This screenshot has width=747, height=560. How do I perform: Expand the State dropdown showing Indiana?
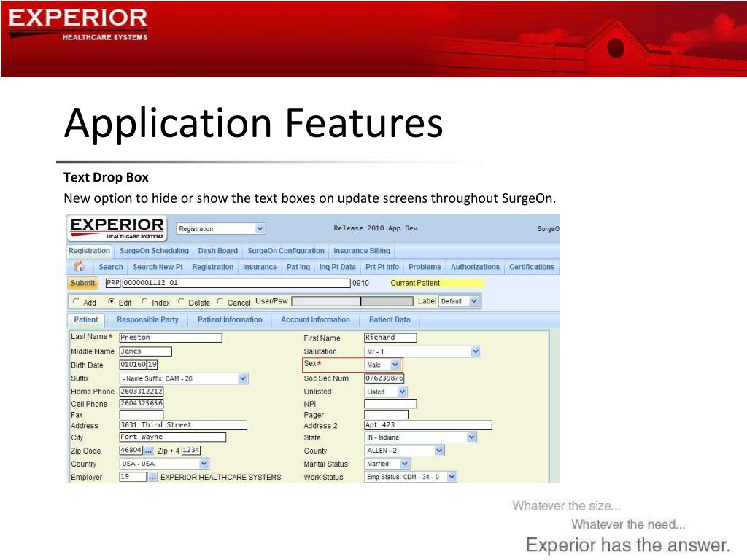pos(420,437)
